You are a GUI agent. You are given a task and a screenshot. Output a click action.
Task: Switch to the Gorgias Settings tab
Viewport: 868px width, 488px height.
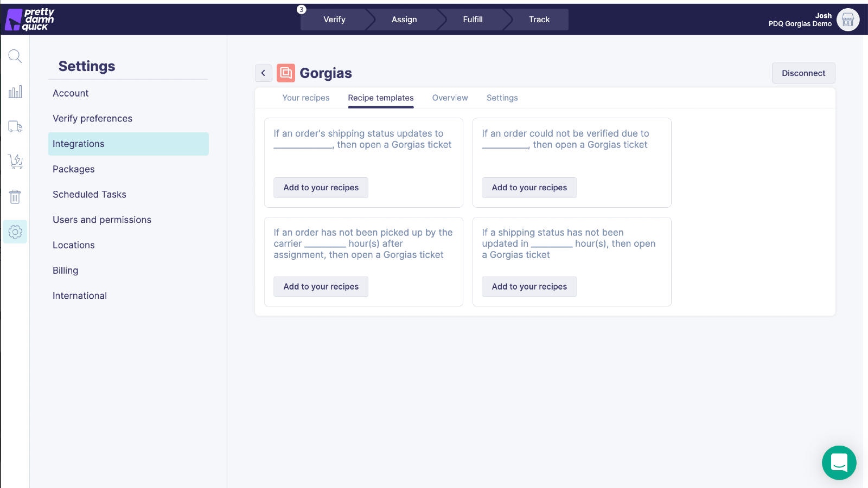click(x=502, y=98)
